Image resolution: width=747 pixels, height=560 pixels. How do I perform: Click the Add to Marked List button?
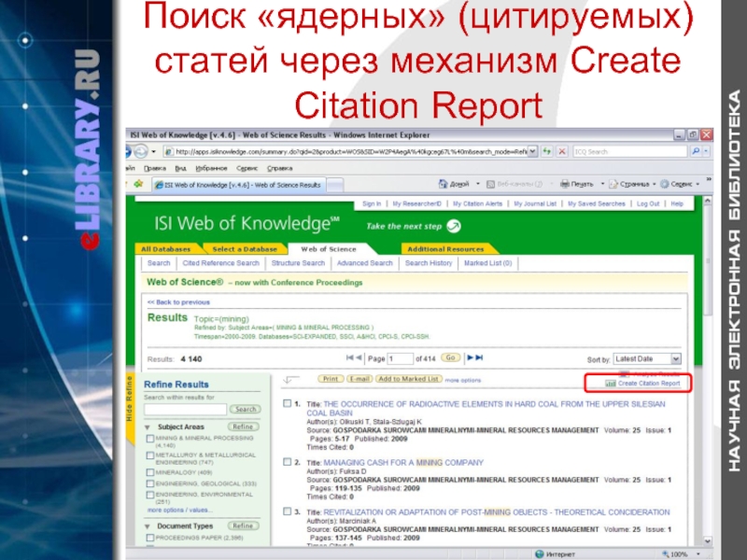[x=408, y=379]
